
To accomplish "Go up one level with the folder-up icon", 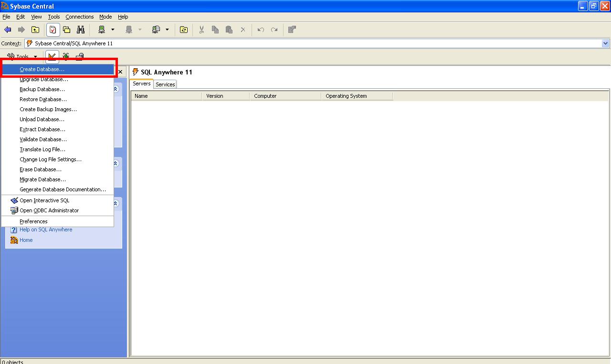I will pos(36,29).
